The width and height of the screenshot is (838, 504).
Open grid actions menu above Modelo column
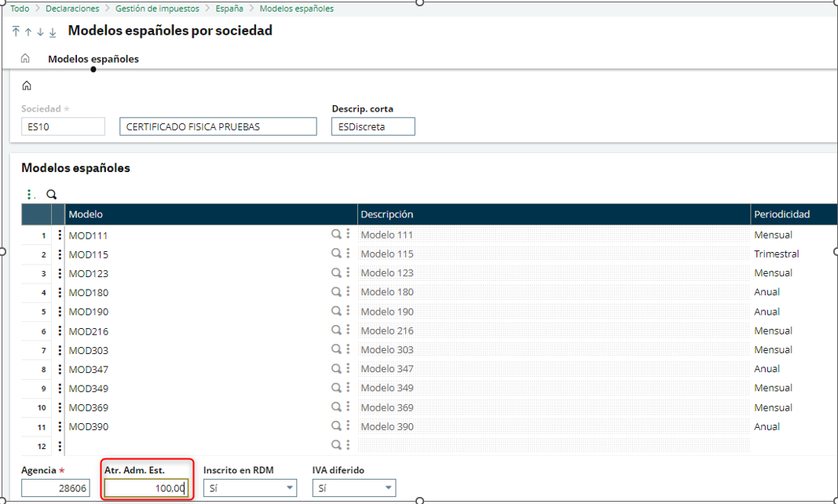click(x=30, y=195)
